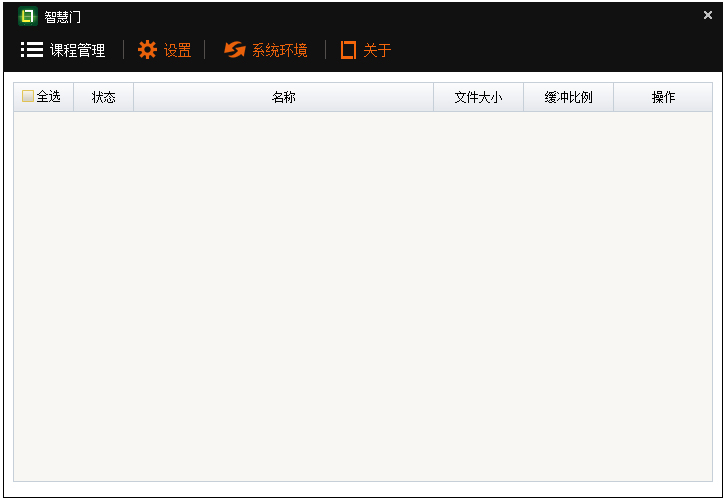726x500 pixels.
Task: Click the 系统环境 refresh arrows icon
Action: click(235, 50)
